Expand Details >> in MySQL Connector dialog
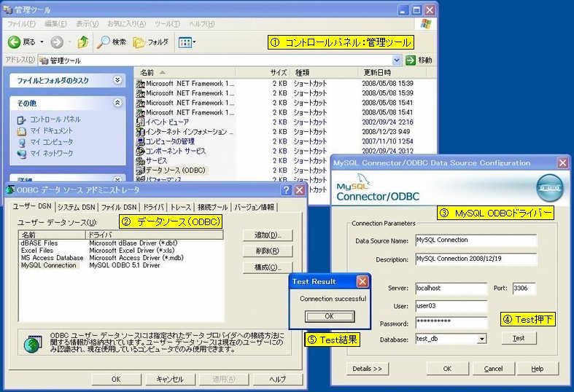 click(367, 369)
